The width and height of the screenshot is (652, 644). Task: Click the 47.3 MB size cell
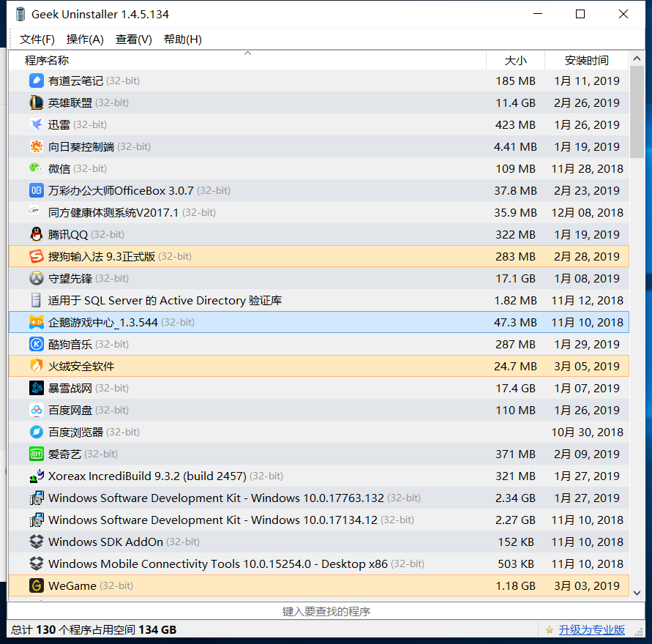click(x=515, y=322)
